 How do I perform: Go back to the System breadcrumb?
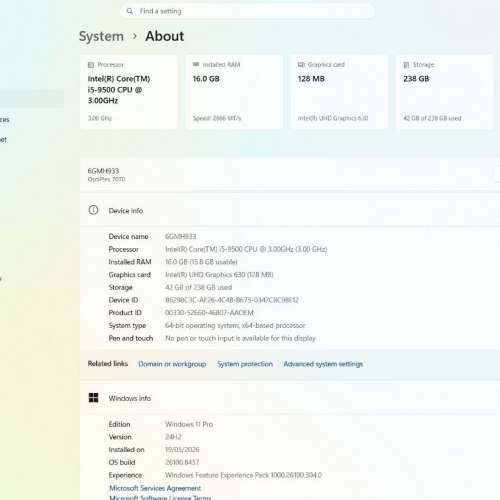[101, 36]
